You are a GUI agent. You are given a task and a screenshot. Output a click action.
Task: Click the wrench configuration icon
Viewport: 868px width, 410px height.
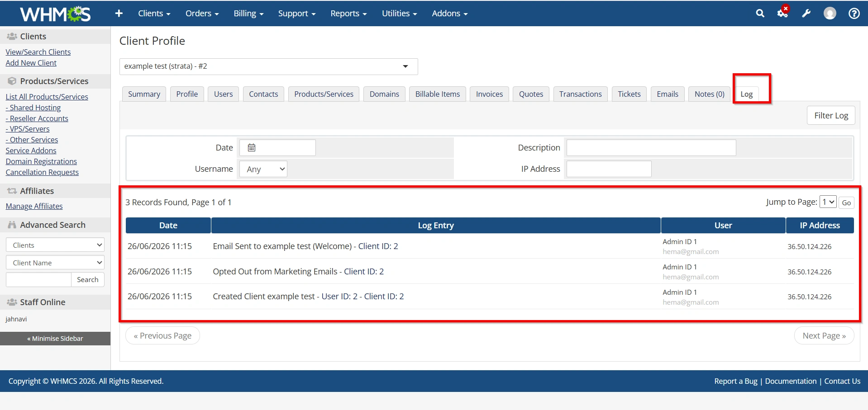[806, 14]
